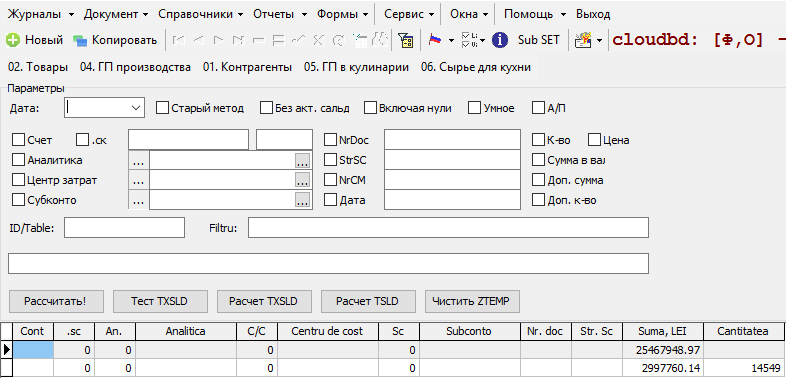Click the Копировать copy icon

pyautogui.click(x=80, y=40)
